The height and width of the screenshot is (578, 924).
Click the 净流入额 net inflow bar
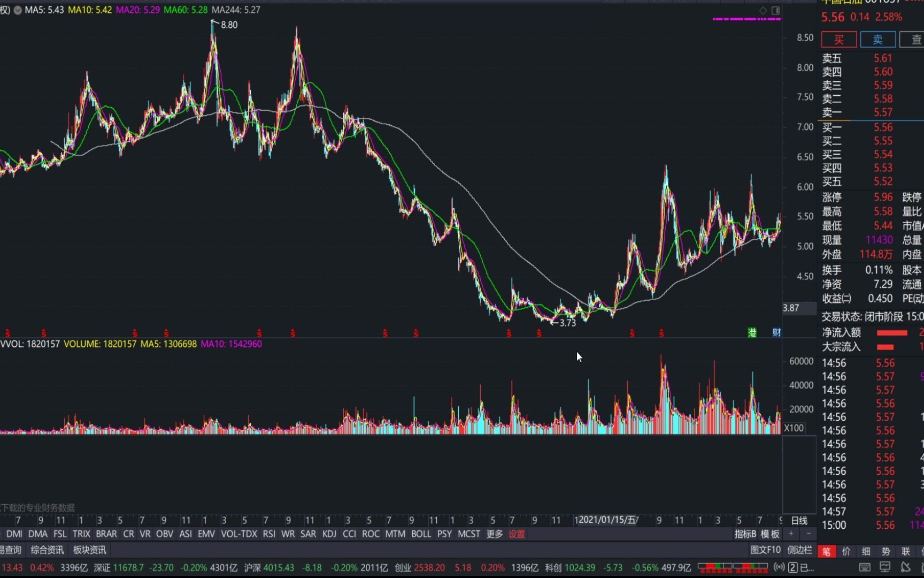click(892, 333)
